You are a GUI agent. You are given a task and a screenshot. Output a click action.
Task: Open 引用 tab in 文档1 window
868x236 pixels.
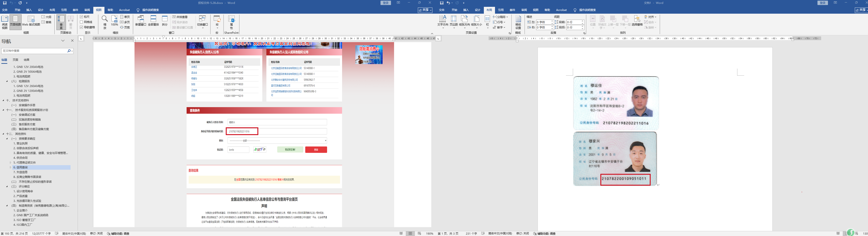(x=501, y=10)
